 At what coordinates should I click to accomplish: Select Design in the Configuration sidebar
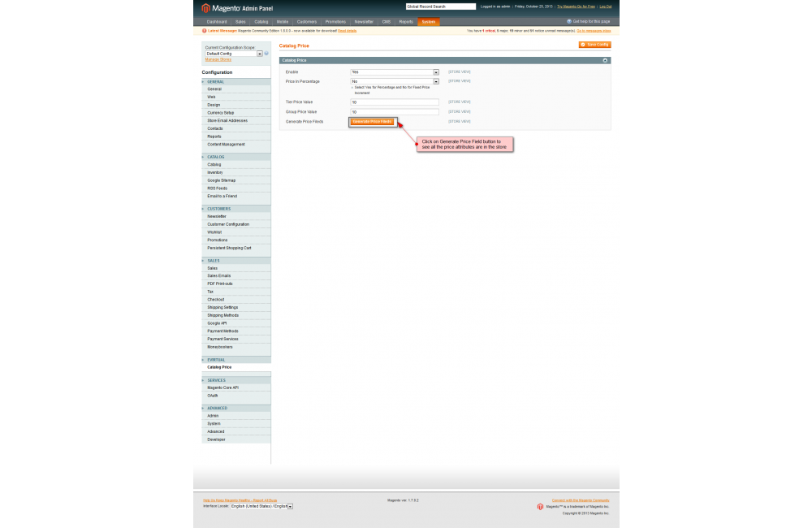(236, 105)
